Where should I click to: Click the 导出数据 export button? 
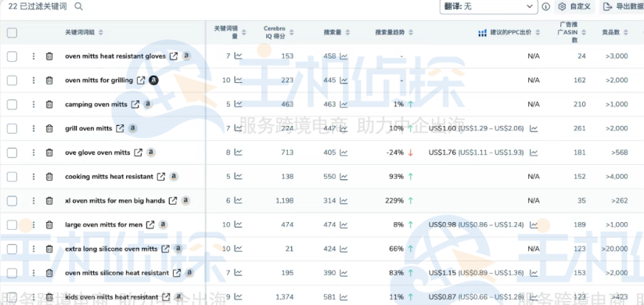621,6
